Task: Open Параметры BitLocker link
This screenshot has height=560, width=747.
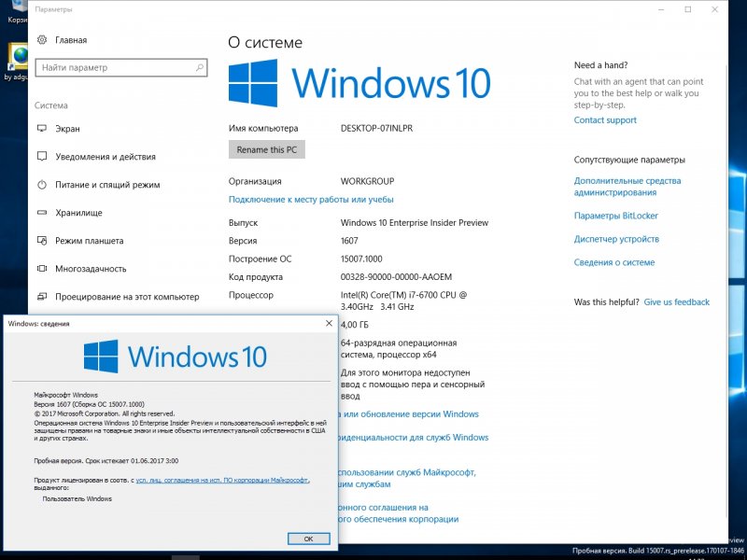Action: pyautogui.click(x=616, y=216)
